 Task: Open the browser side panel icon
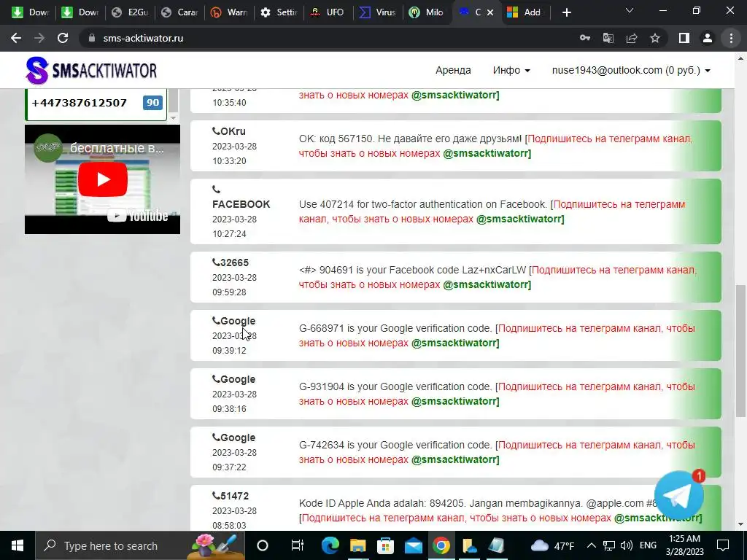[x=684, y=38]
